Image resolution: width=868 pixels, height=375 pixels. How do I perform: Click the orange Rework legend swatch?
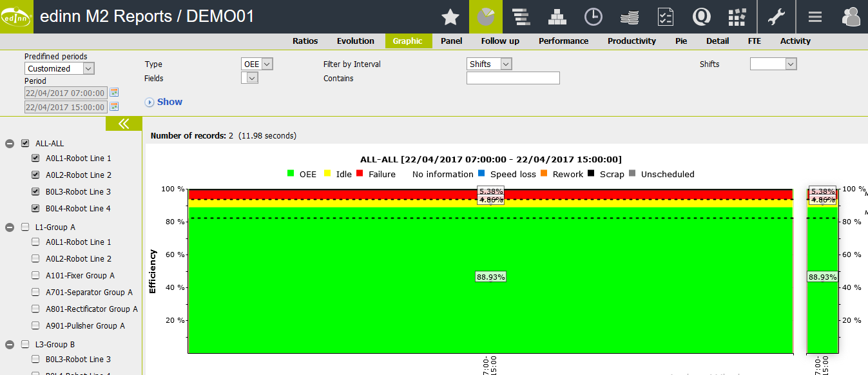click(x=544, y=174)
